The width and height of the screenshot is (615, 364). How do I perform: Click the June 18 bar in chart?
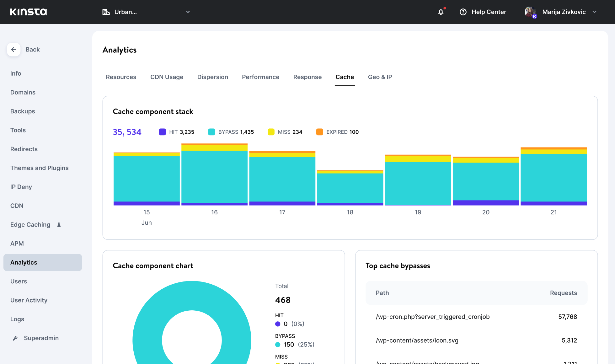[350, 188]
